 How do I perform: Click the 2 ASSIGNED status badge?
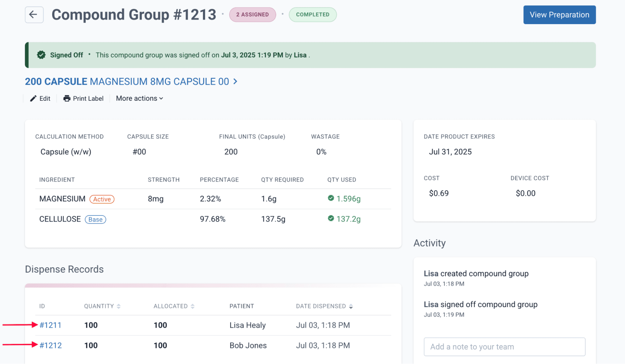[x=252, y=15]
